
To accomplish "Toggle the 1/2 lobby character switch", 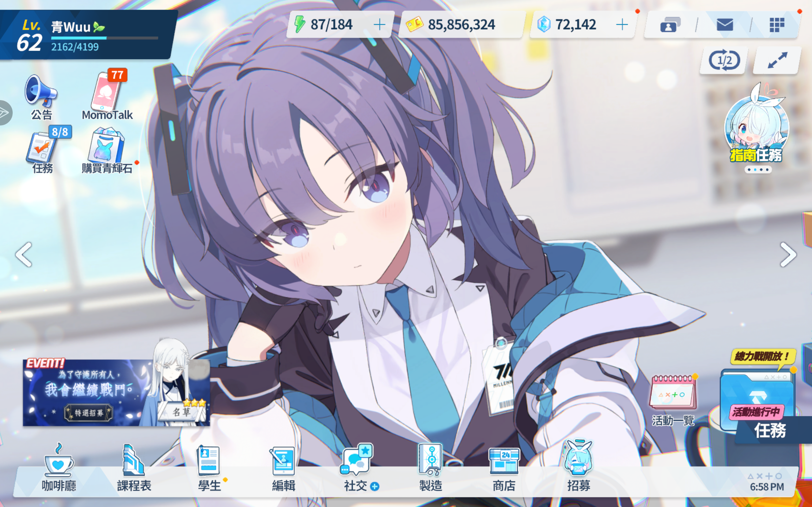I will [x=724, y=61].
